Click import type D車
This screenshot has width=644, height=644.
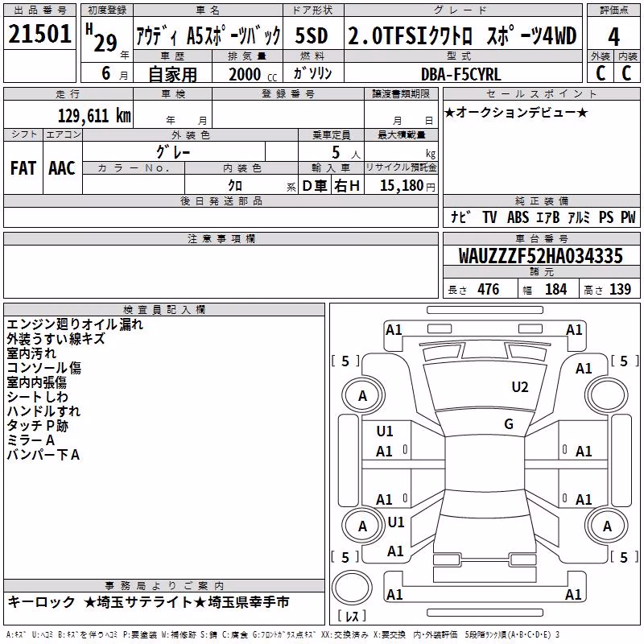click(x=315, y=186)
